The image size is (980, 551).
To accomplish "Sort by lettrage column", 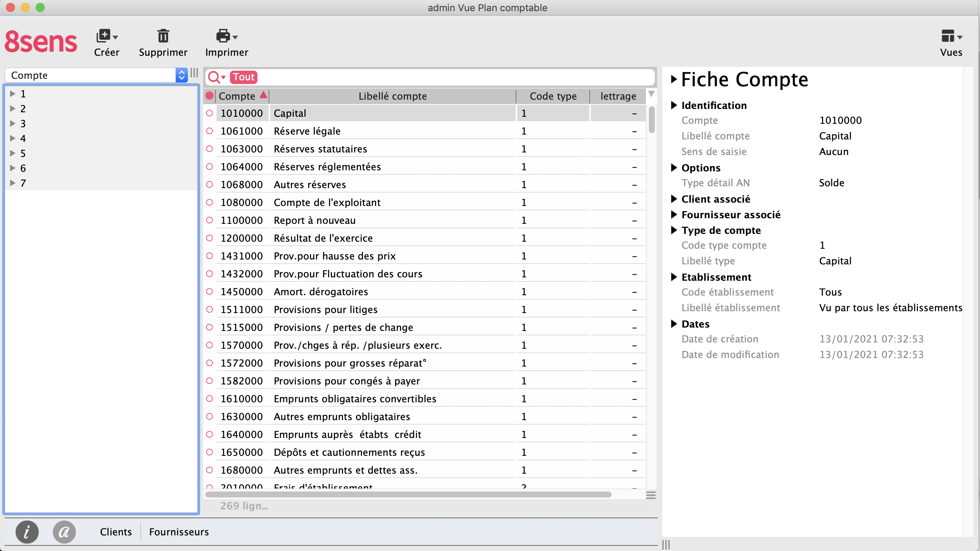I will tap(618, 96).
